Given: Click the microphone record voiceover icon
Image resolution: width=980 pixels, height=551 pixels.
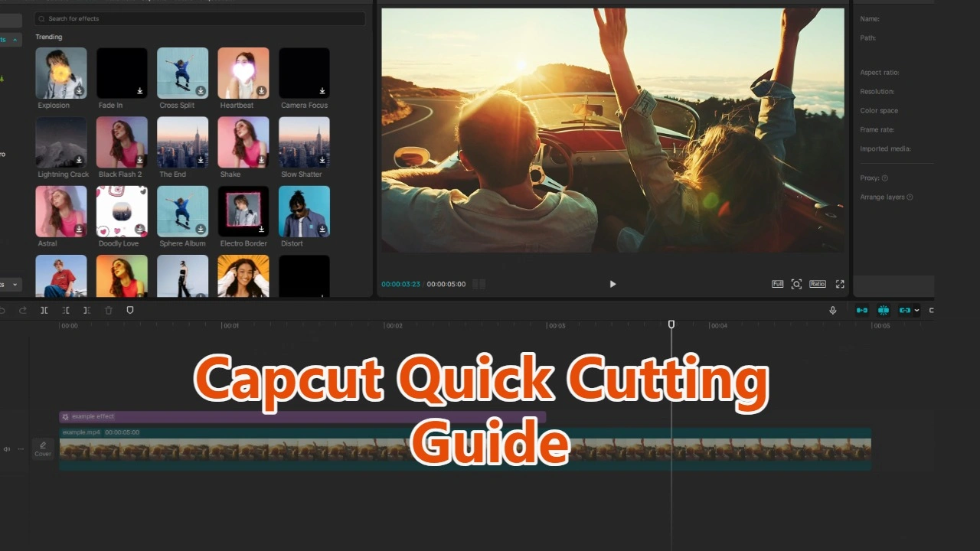Looking at the screenshot, I should (833, 310).
